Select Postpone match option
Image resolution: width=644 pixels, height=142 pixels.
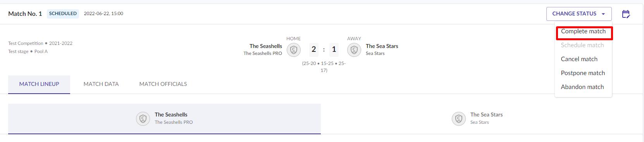(x=583, y=73)
